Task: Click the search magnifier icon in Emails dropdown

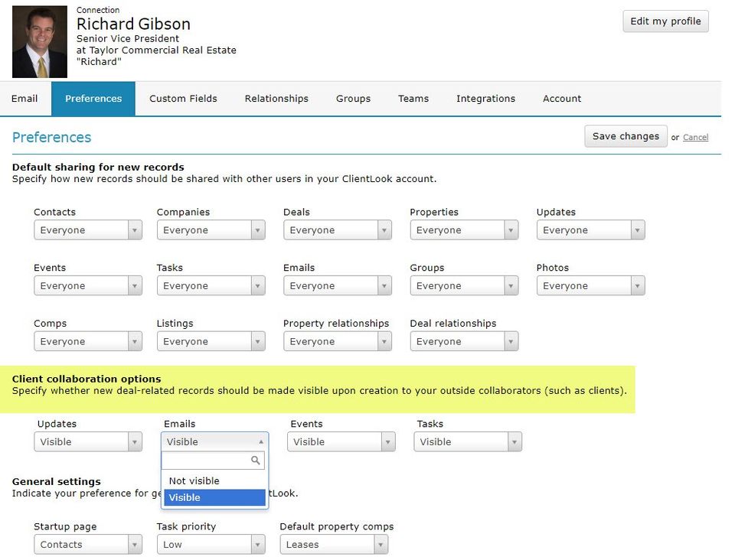Action: coord(256,461)
